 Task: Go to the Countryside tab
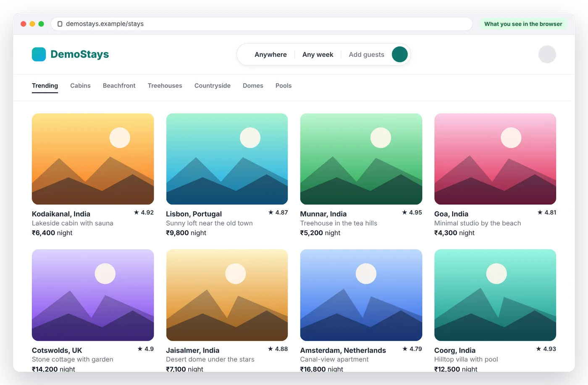point(212,86)
